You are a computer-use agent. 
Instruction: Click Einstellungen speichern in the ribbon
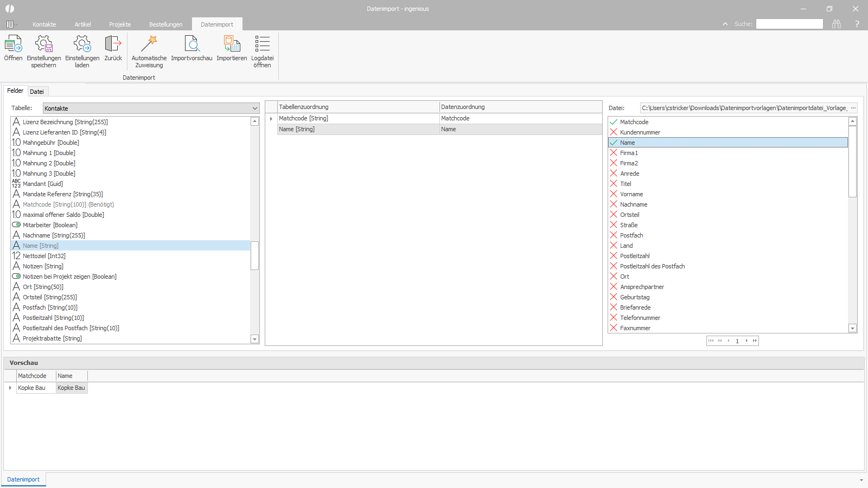pyautogui.click(x=43, y=44)
